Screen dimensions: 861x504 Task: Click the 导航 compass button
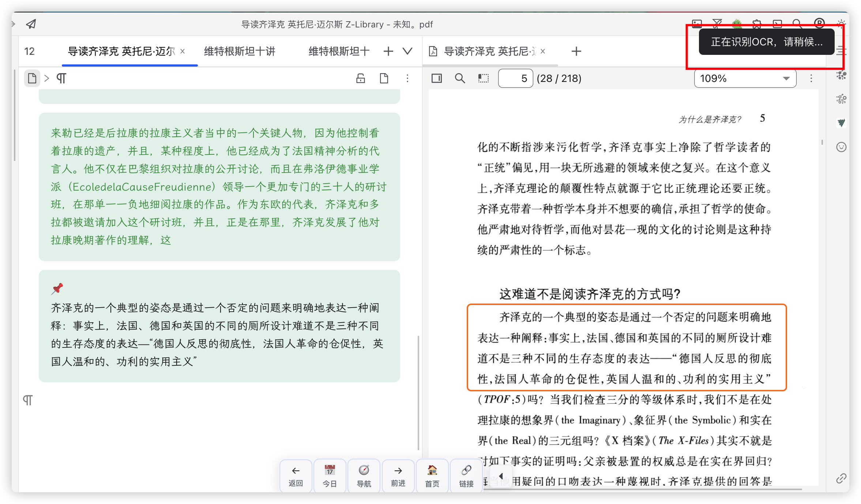(364, 475)
